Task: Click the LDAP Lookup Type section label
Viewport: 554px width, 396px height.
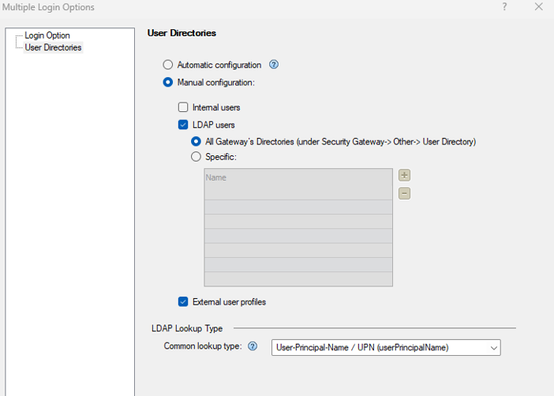Action: coord(187,329)
